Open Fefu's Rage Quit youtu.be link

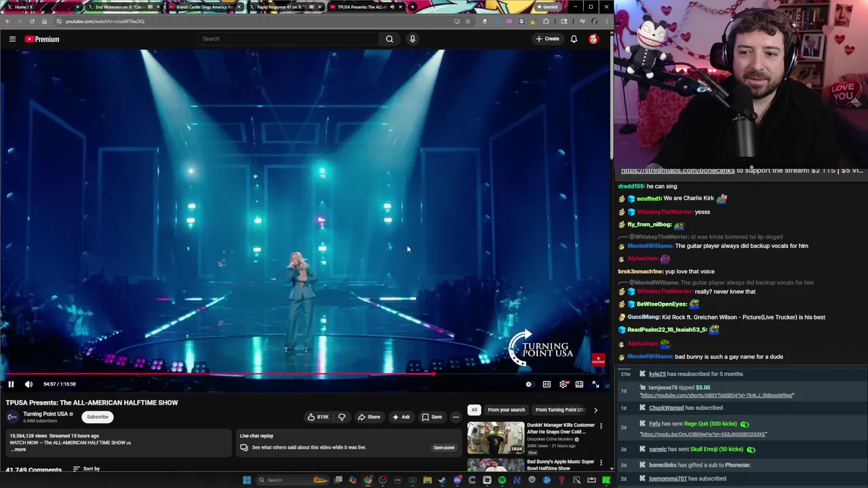(x=703, y=434)
